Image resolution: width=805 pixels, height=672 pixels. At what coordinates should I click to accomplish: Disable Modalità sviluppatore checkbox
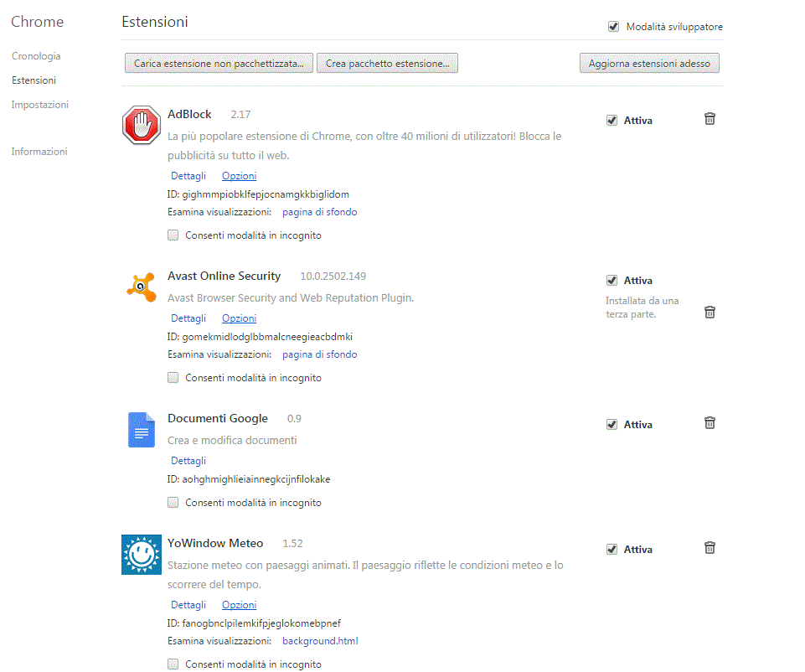point(613,27)
